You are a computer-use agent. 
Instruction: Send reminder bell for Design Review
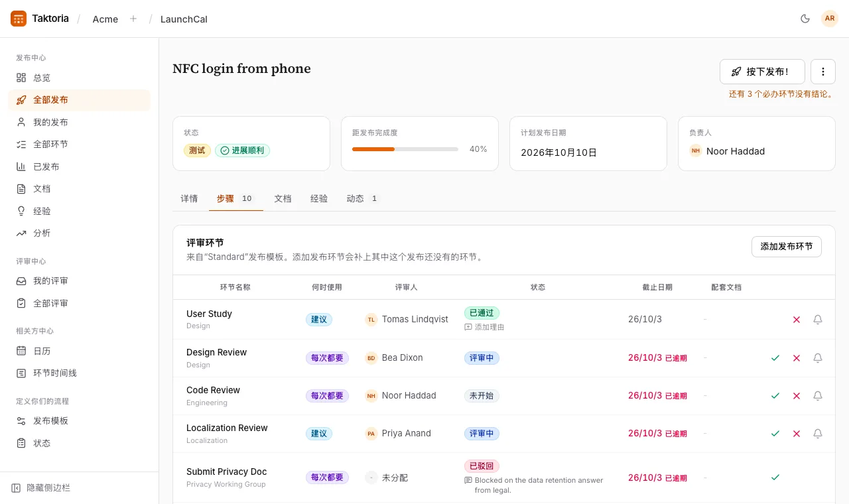818,358
